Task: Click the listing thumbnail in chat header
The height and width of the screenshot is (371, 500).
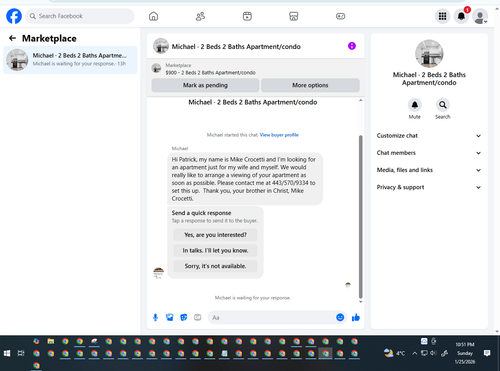Action: (x=161, y=46)
